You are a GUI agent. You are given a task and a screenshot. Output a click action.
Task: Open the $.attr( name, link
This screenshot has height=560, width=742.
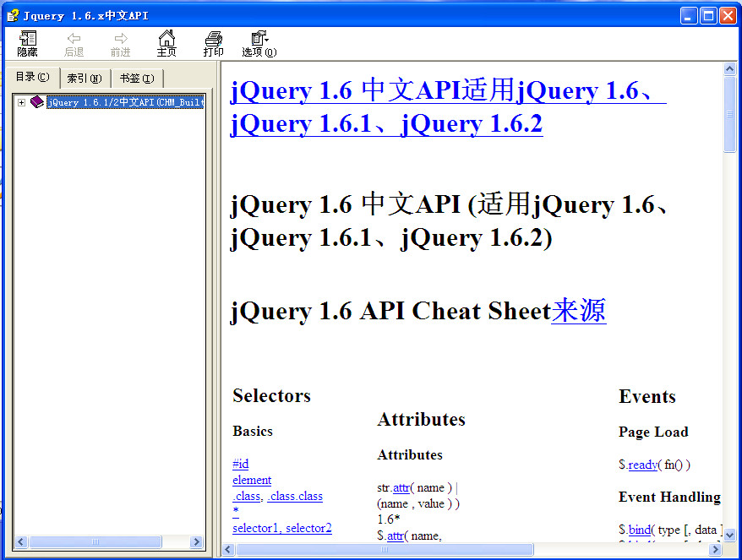pyautogui.click(x=396, y=536)
